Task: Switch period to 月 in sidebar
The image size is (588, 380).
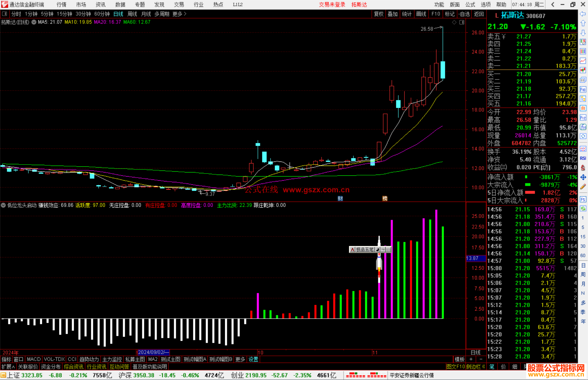Action: click(x=583, y=284)
